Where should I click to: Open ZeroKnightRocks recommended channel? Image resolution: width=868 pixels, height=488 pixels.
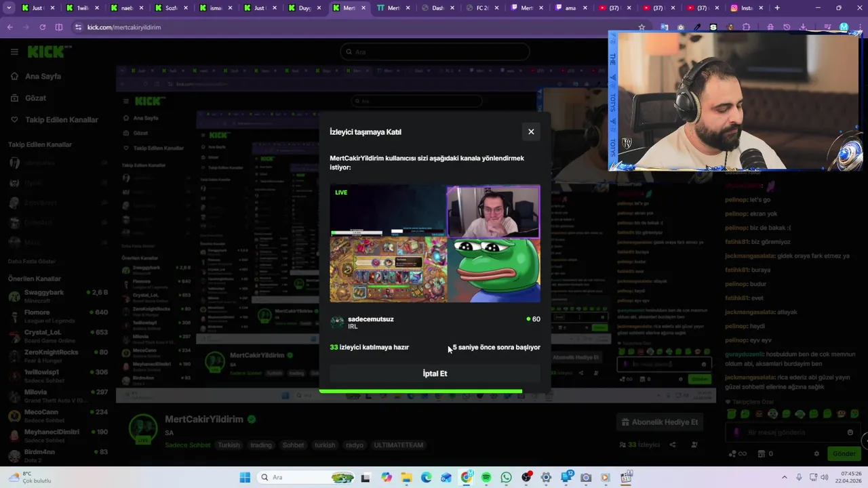(x=58, y=356)
